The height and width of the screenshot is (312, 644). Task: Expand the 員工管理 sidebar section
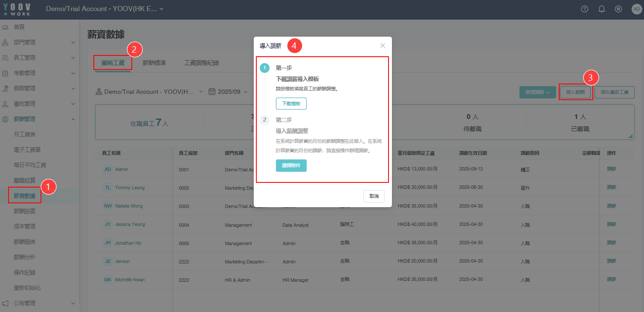coord(73,58)
